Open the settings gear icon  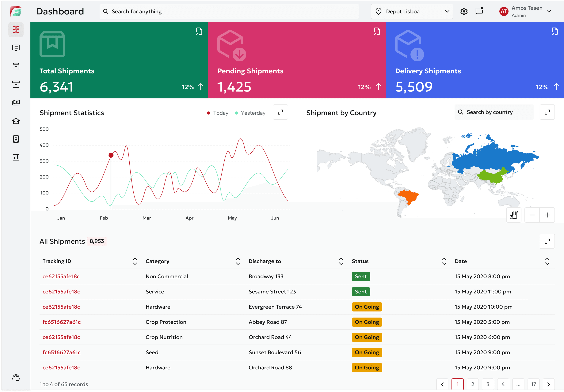coord(464,11)
